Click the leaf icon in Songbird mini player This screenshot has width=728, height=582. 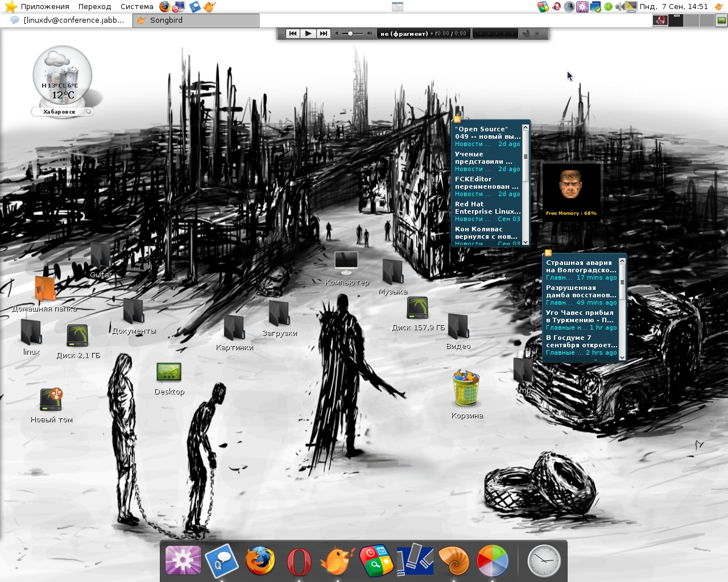526,34
